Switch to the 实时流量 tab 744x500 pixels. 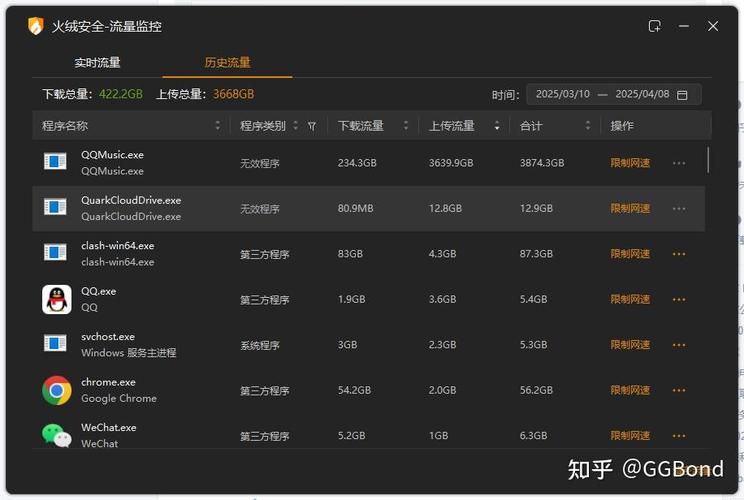pyautogui.click(x=97, y=63)
